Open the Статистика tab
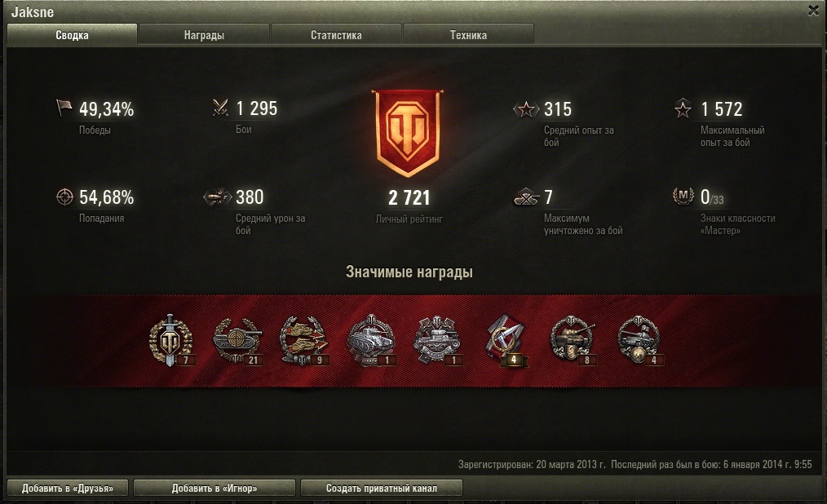The image size is (827, 504). tap(336, 35)
